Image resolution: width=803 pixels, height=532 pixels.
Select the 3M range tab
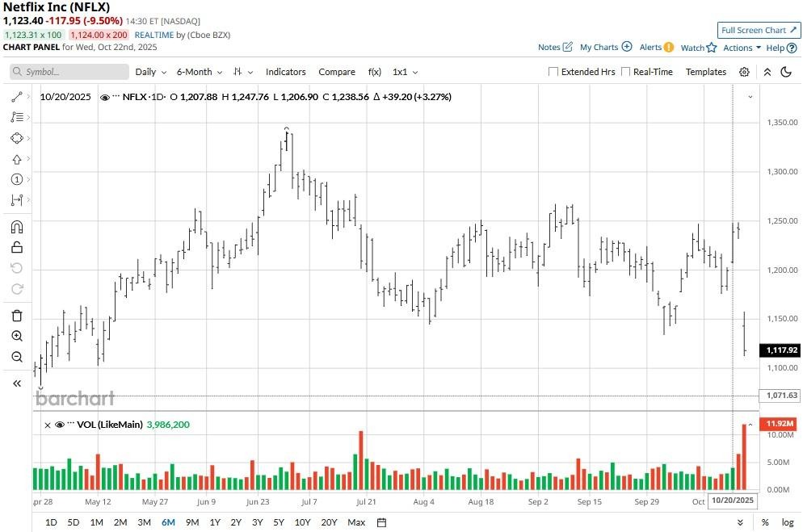[144, 522]
